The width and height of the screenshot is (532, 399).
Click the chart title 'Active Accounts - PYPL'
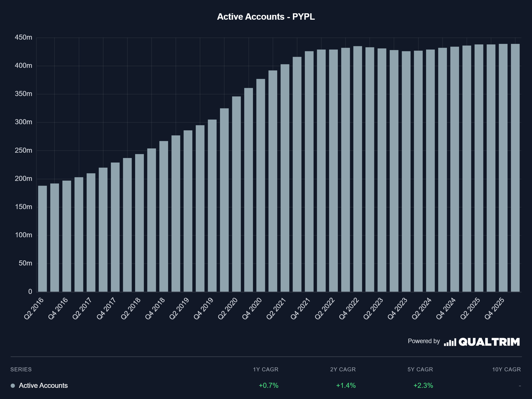coord(266,16)
